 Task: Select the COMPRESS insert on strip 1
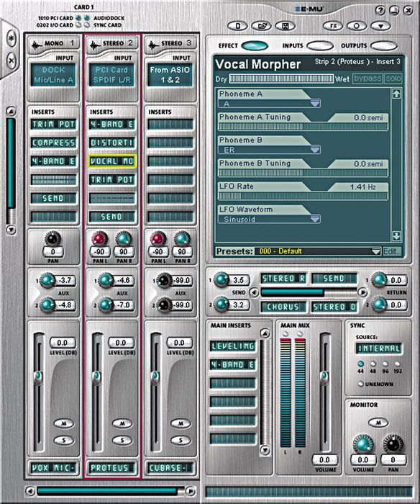53,143
